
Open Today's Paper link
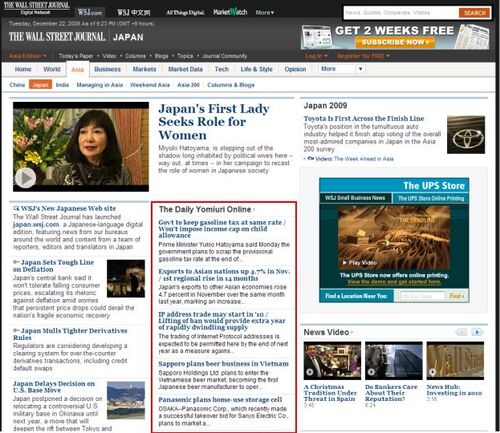point(76,56)
